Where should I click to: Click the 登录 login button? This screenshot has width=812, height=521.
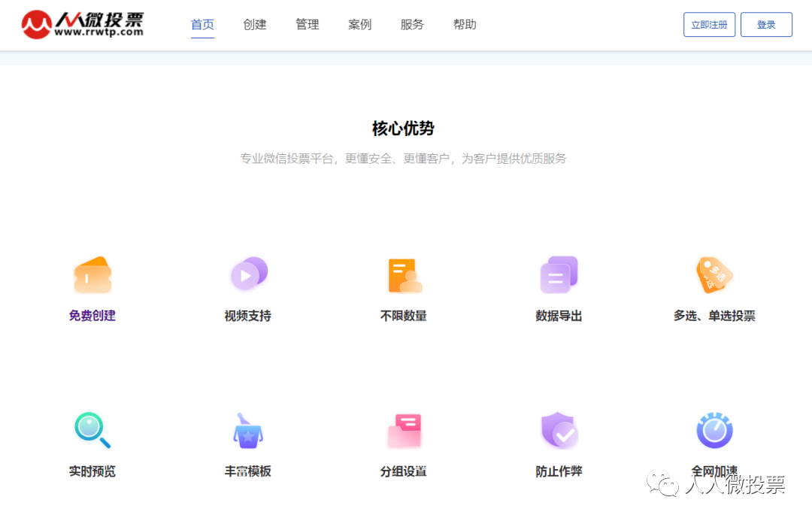[766, 24]
